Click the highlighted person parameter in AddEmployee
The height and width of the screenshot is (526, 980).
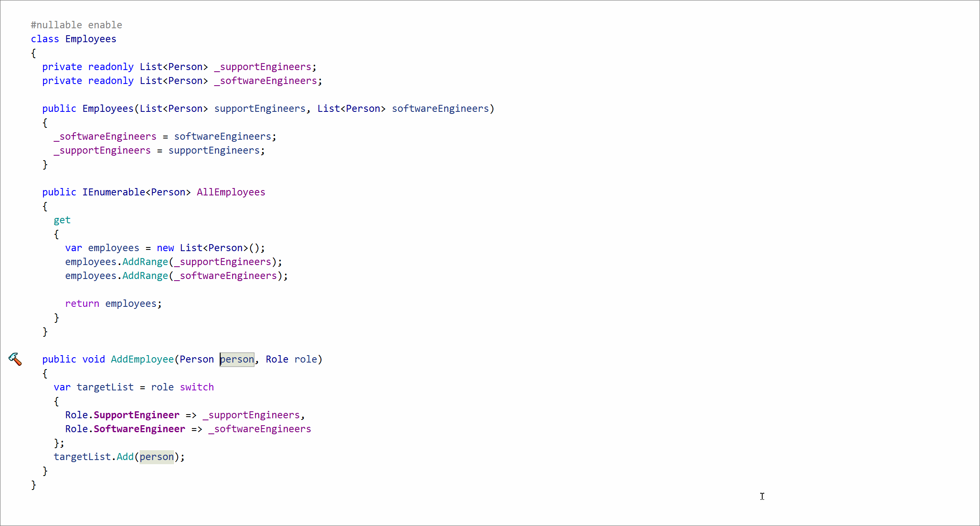coord(237,359)
